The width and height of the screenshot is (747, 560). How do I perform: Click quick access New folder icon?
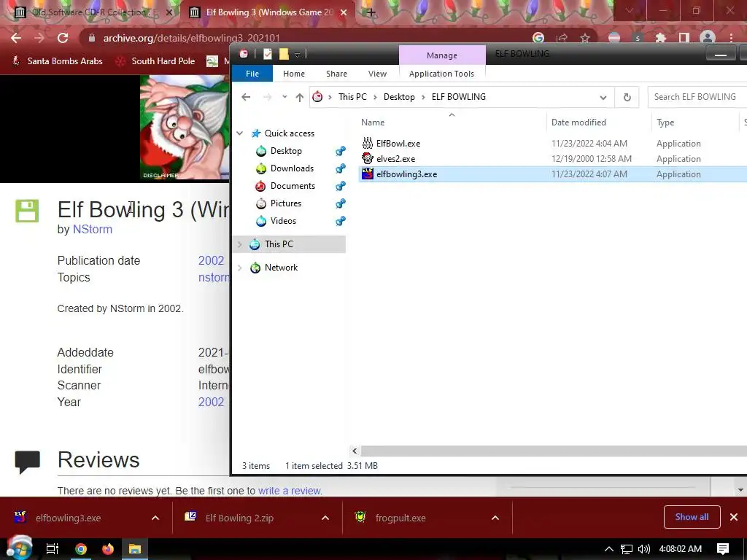coord(284,54)
